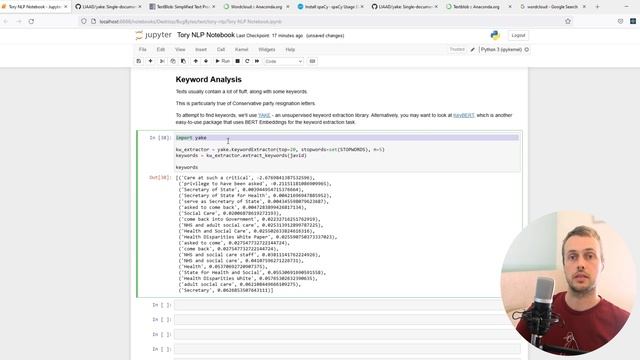Click the 'Care at such a critical' output line
This screenshot has height=360, width=640.
pyautogui.click(x=245, y=178)
